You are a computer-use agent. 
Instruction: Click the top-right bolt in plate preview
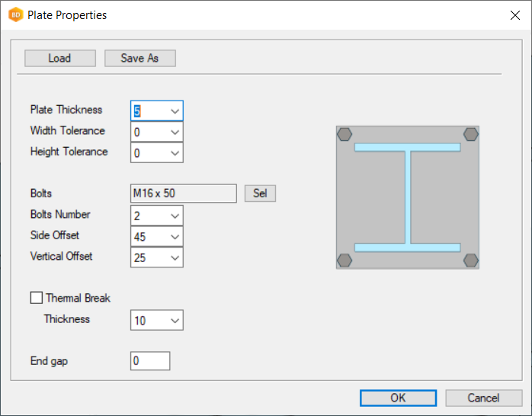[470, 135]
